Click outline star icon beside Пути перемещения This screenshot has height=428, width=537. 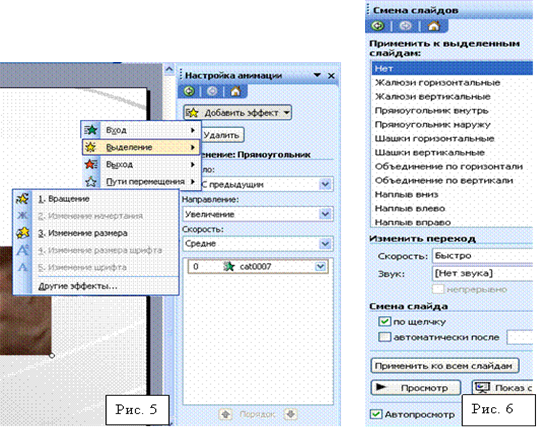[x=91, y=182]
